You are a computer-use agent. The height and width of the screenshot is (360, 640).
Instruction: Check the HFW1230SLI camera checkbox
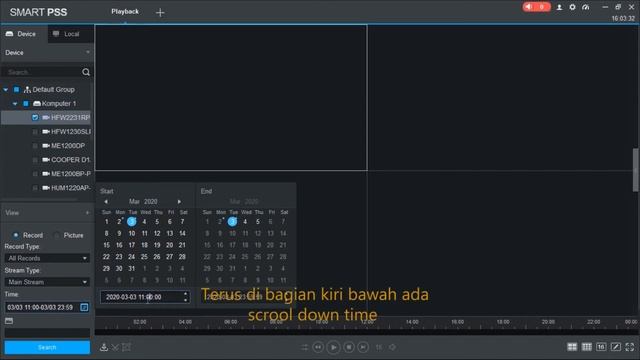click(35, 132)
